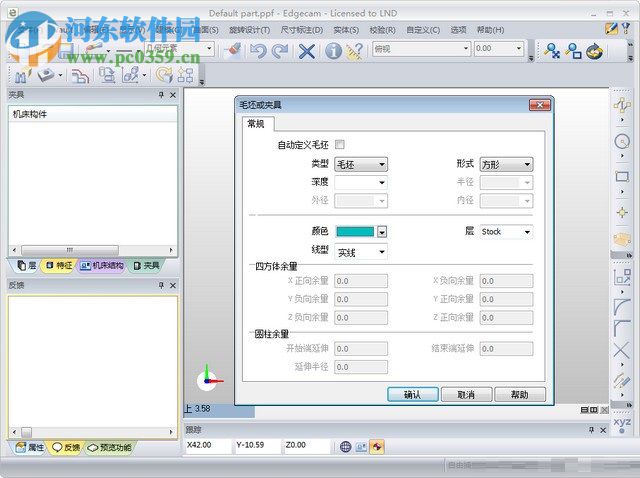Open the 帮助(H) menu

pos(490,30)
